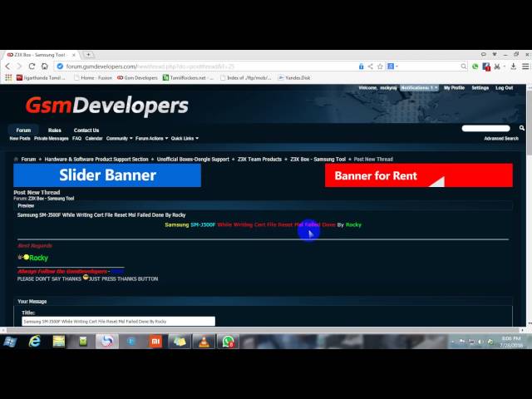532x399 pixels.
Task: Click the forum search magnifier button
Action: tap(522, 128)
